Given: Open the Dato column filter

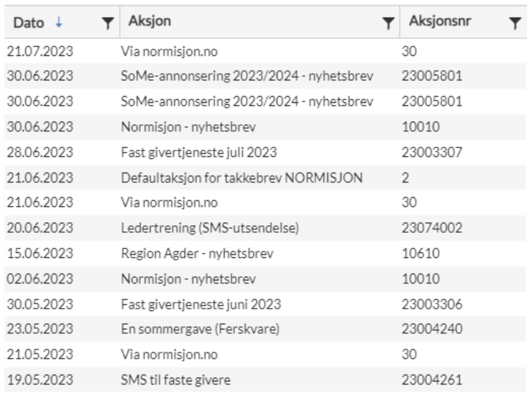Looking at the screenshot, I should pos(107,23).
